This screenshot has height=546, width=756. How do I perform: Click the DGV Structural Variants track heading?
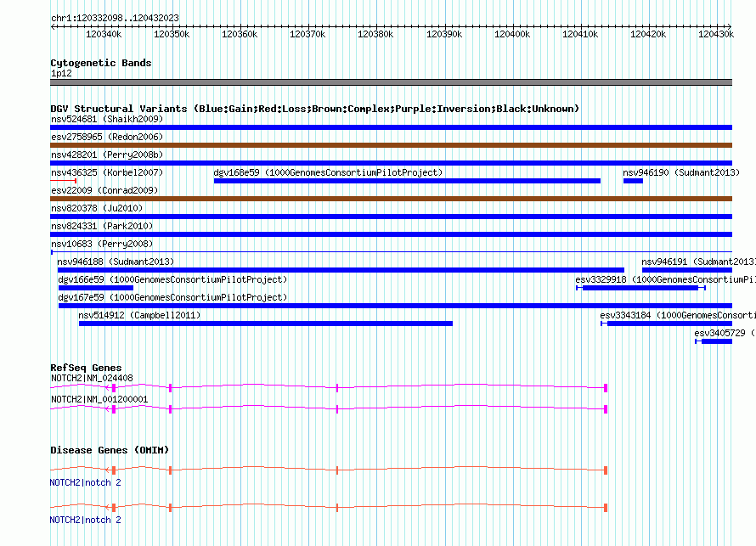pyautogui.click(x=314, y=109)
